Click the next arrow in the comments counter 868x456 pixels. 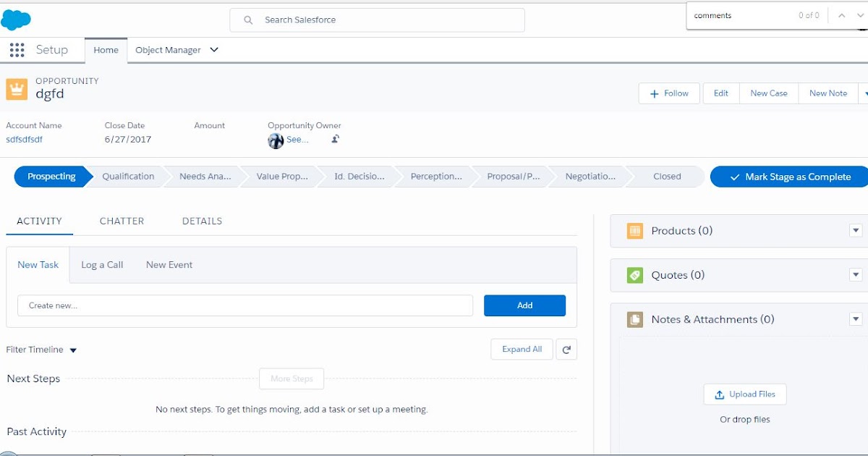point(859,15)
